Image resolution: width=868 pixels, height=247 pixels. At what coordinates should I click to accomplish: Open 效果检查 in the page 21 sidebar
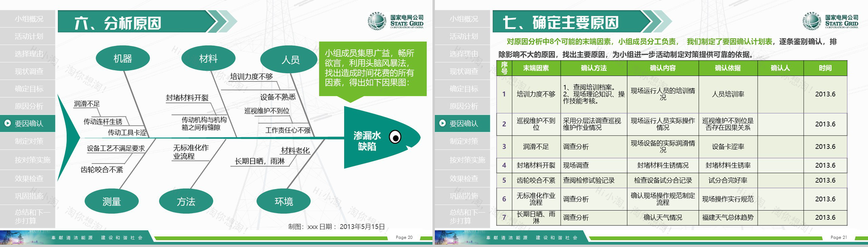click(463, 178)
